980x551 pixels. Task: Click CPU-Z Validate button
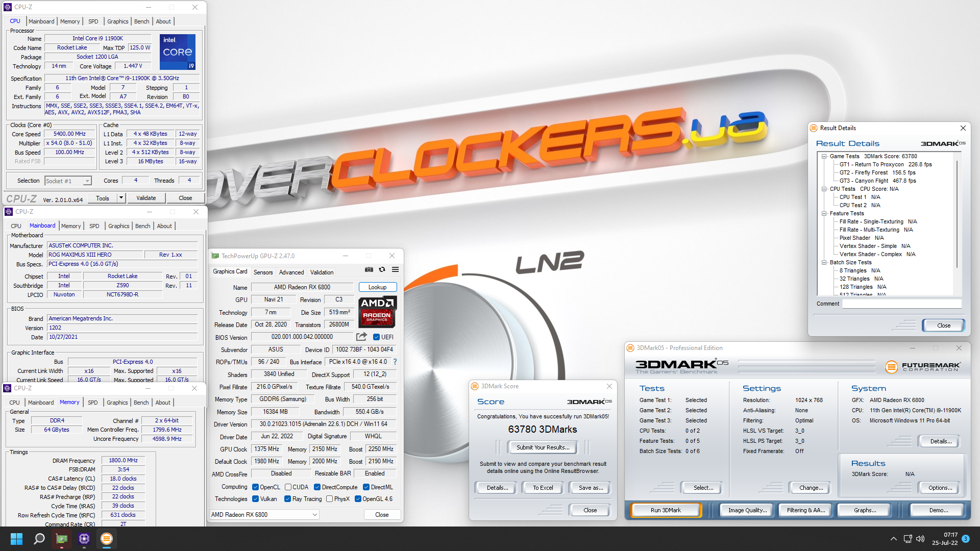pos(146,198)
